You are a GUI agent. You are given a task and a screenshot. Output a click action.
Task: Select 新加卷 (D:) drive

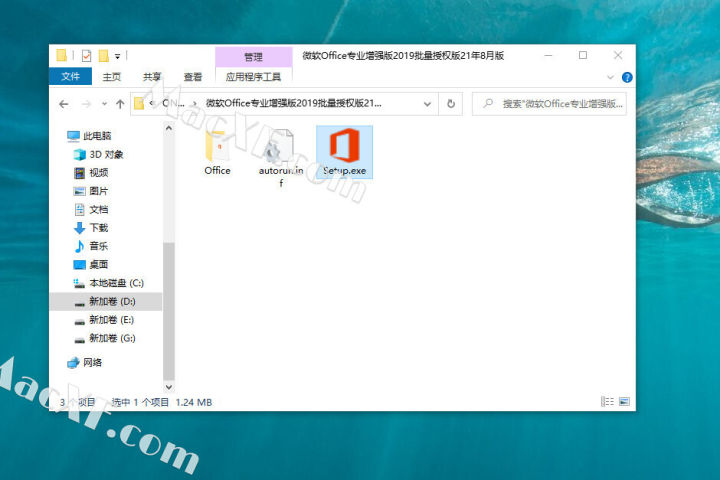106,301
